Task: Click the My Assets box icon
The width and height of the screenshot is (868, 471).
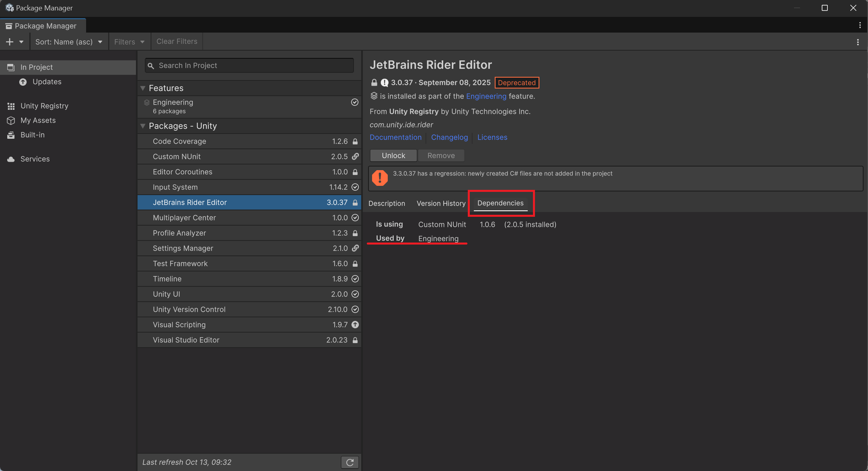Action: [11, 121]
